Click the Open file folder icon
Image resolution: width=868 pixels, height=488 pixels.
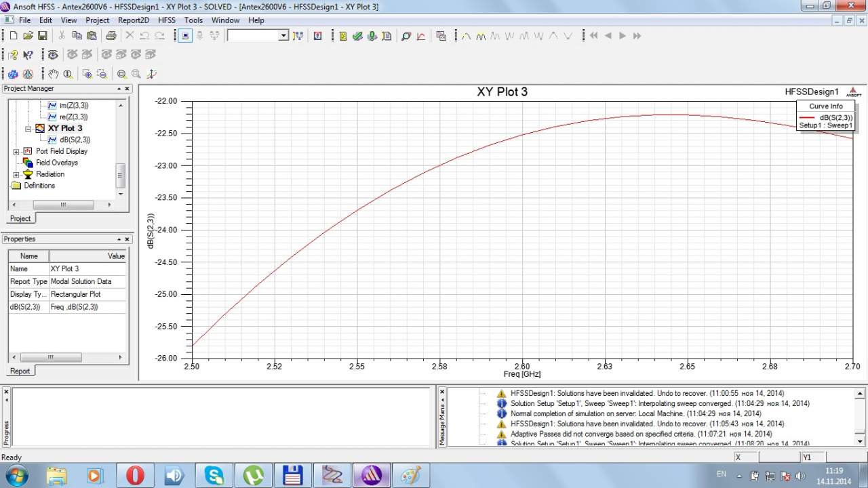tap(28, 36)
